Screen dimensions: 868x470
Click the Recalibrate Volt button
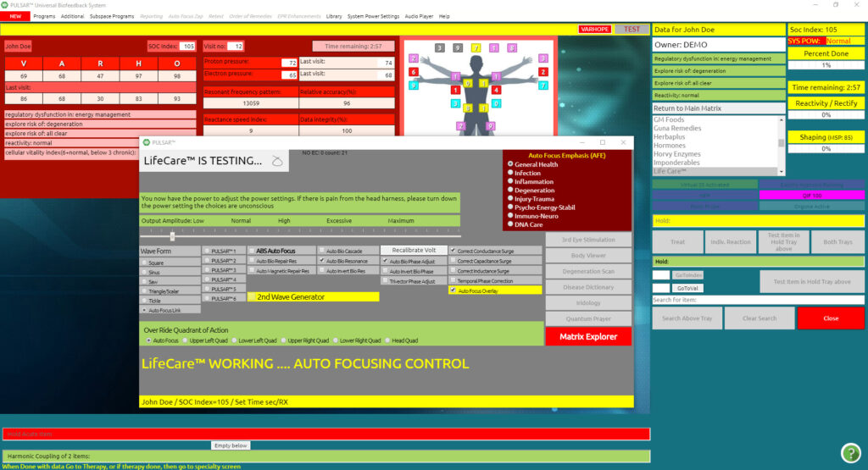(413, 251)
